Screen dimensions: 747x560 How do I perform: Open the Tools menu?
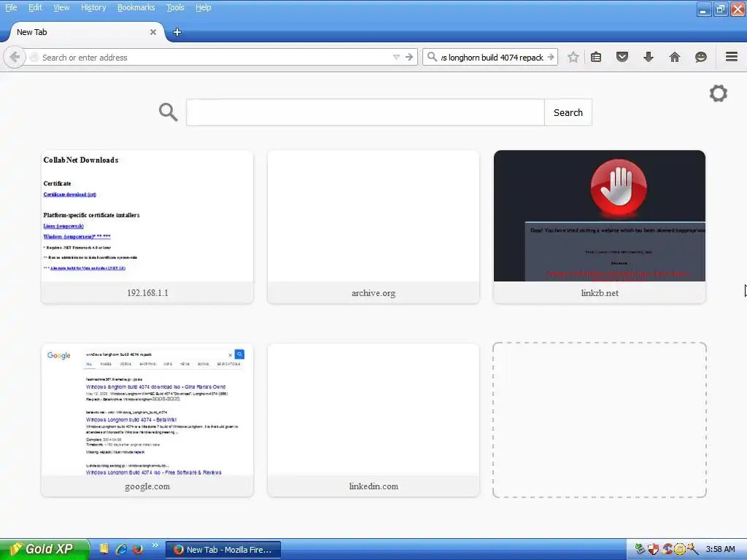[x=175, y=7]
